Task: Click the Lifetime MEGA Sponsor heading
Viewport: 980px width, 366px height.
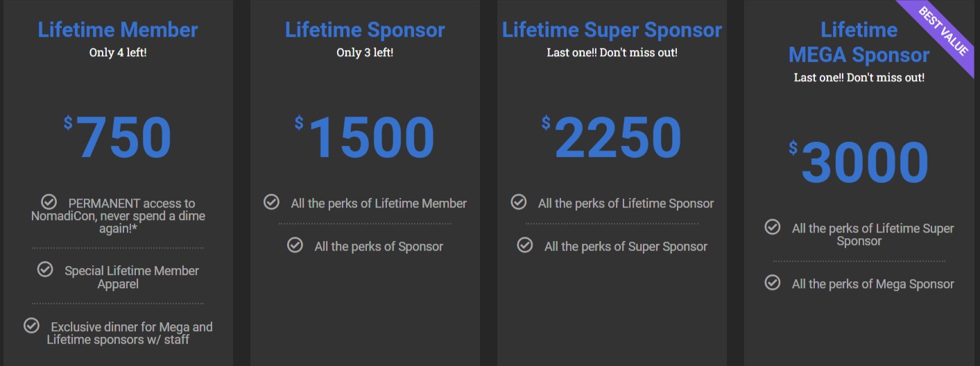Action: click(859, 42)
